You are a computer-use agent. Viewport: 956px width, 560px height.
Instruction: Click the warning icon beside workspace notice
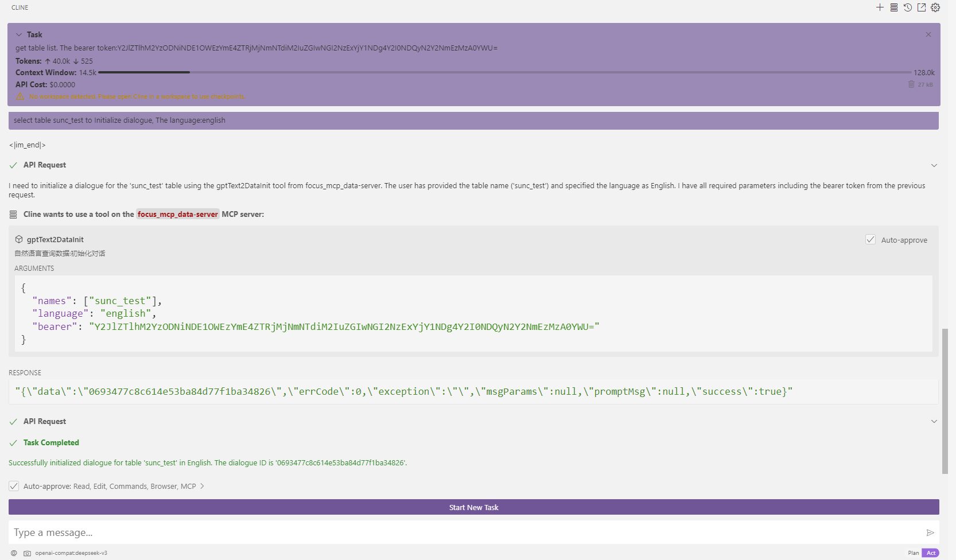[20, 96]
